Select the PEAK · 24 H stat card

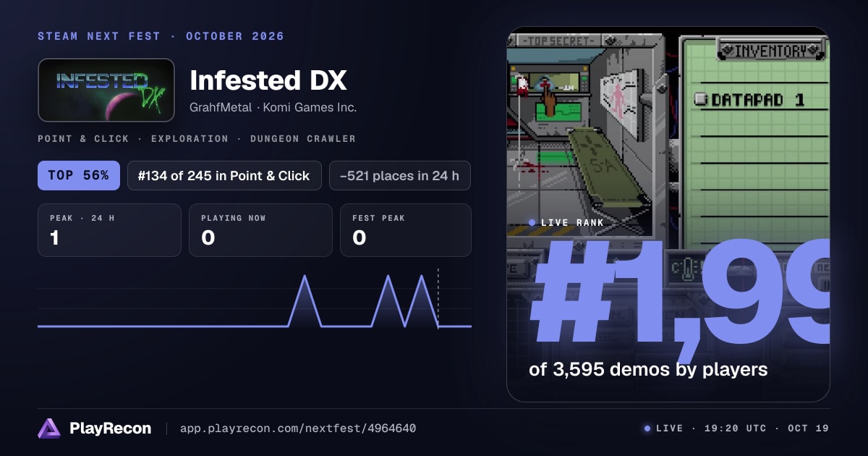click(x=109, y=230)
